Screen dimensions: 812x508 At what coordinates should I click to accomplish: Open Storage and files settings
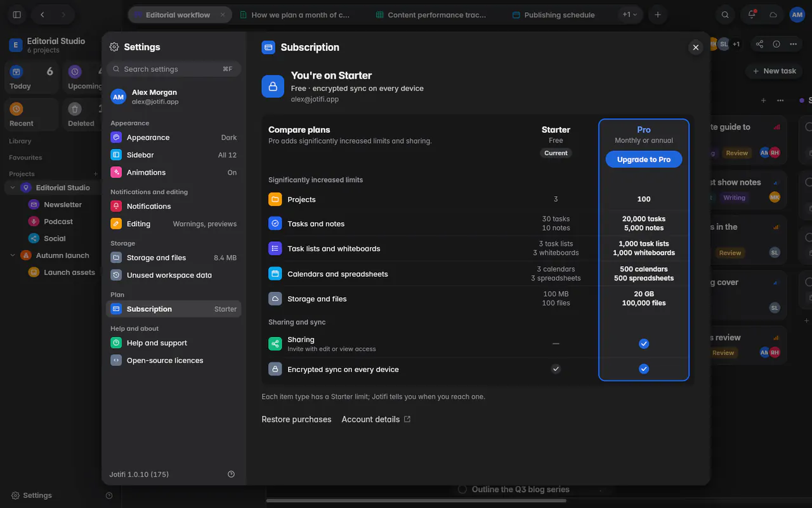[x=173, y=258]
